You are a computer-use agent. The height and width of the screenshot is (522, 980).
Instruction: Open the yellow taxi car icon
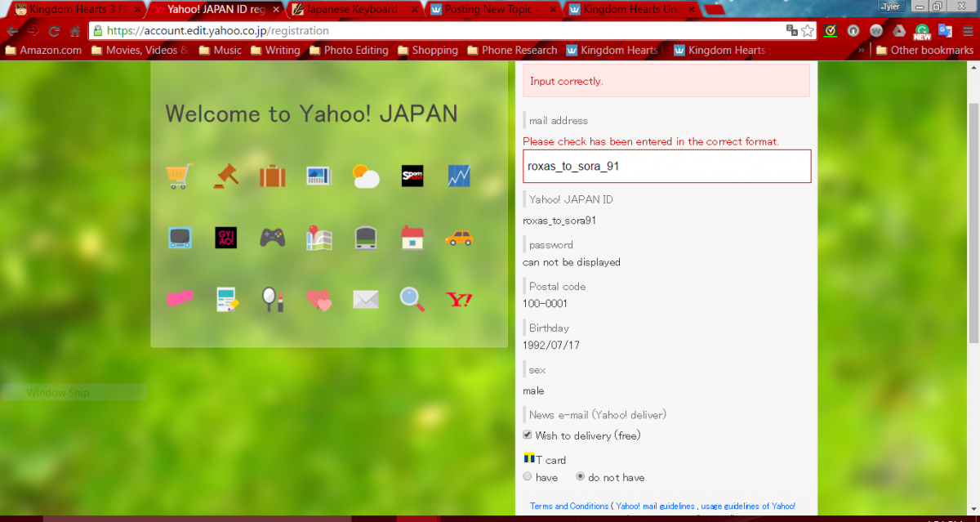[x=459, y=238]
